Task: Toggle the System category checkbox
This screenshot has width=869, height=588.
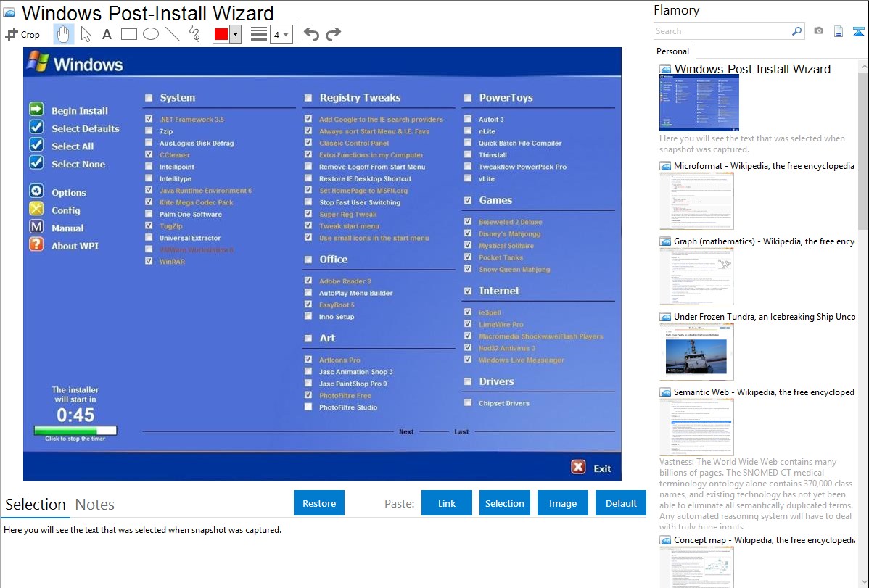Action: pyautogui.click(x=149, y=98)
